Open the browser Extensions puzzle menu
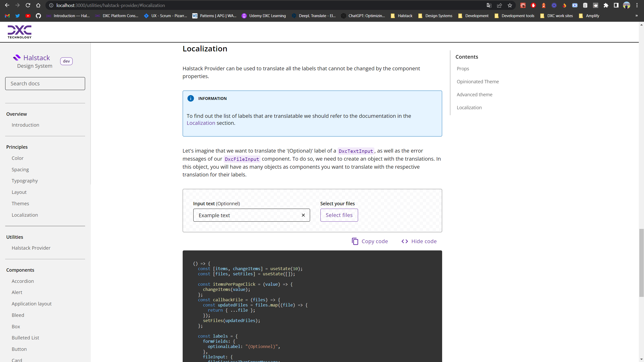The width and height of the screenshot is (644, 362). 606,5
